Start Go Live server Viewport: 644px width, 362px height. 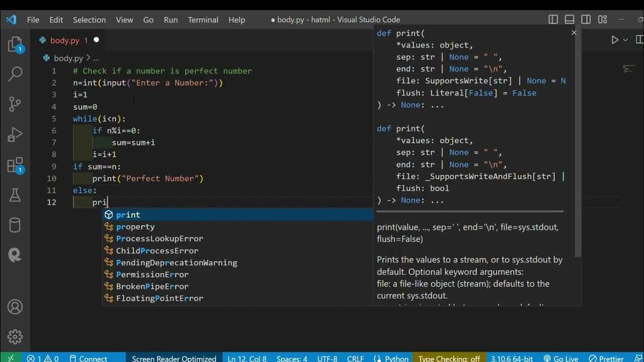(x=561, y=358)
